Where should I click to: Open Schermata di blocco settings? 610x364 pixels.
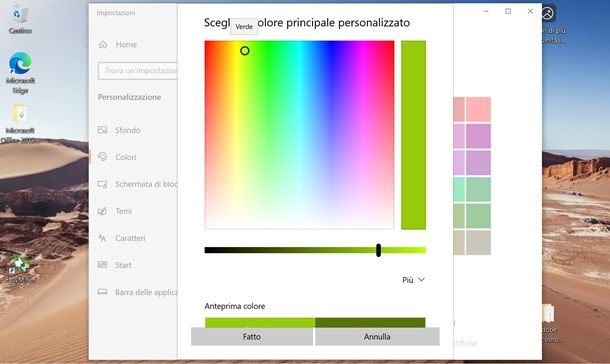[x=146, y=184]
